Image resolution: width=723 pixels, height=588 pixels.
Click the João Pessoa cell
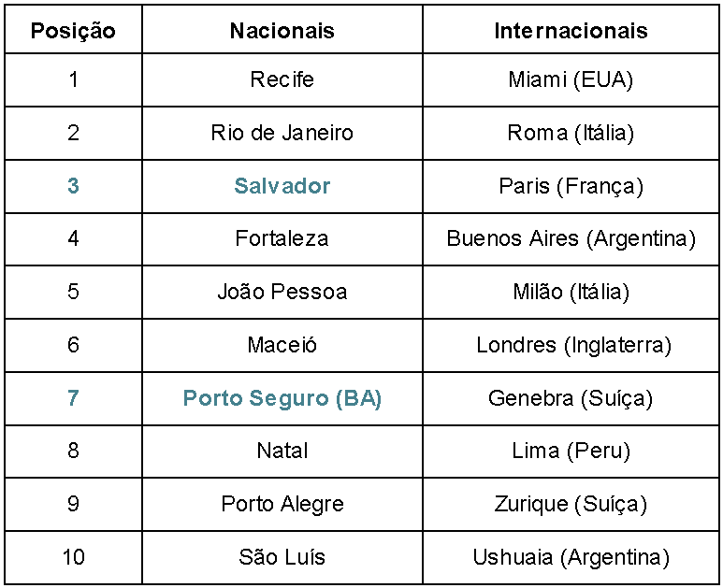click(282, 292)
